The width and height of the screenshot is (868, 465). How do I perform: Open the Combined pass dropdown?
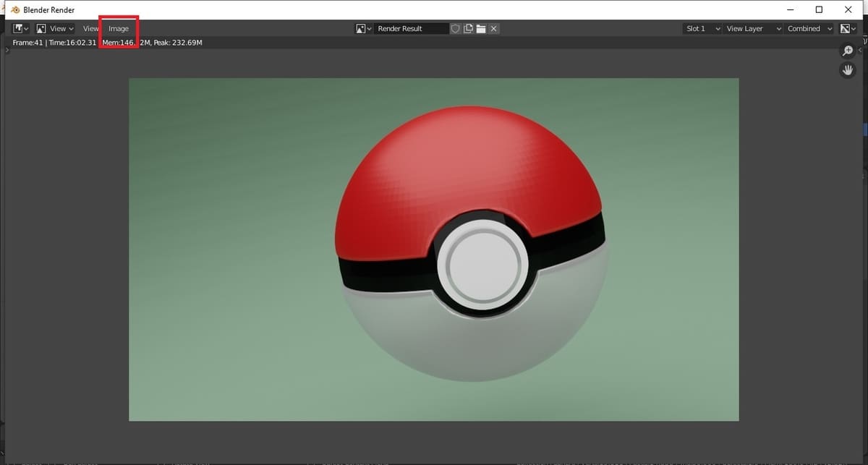pyautogui.click(x=809, y=28)
